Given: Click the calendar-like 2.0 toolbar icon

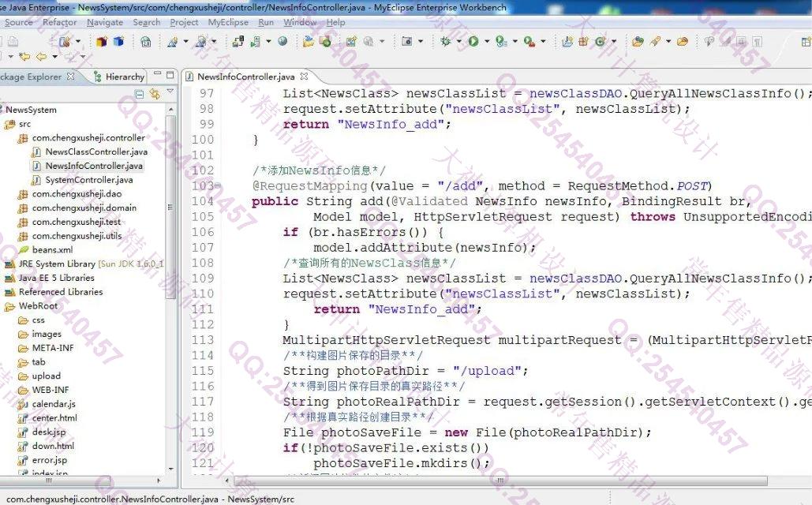Looking at the screenshot, I should 146,42.
